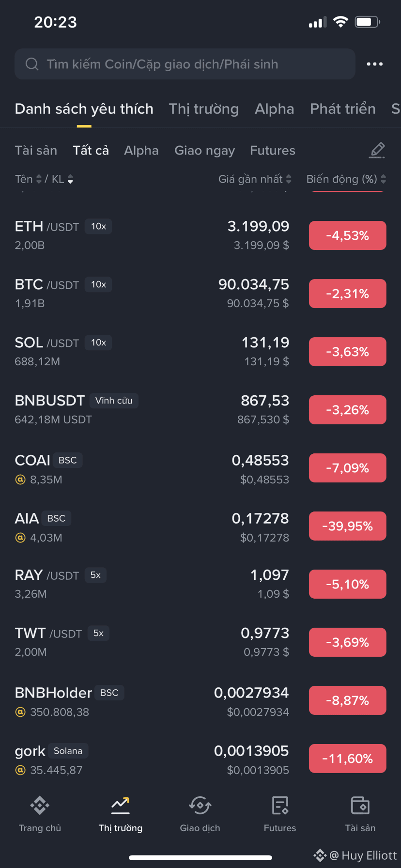
Task: Open the three-dot more options menu
Action: (x=374, y=64)
